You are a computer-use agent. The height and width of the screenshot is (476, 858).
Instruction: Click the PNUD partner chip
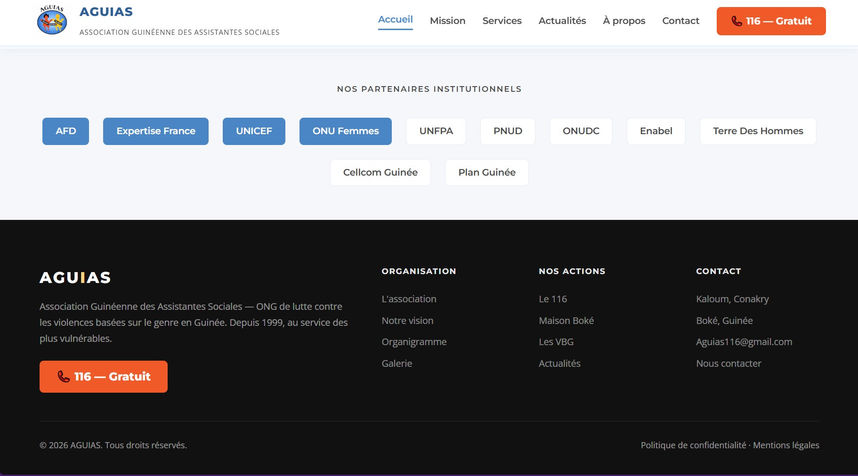click(x=508, y=131)
